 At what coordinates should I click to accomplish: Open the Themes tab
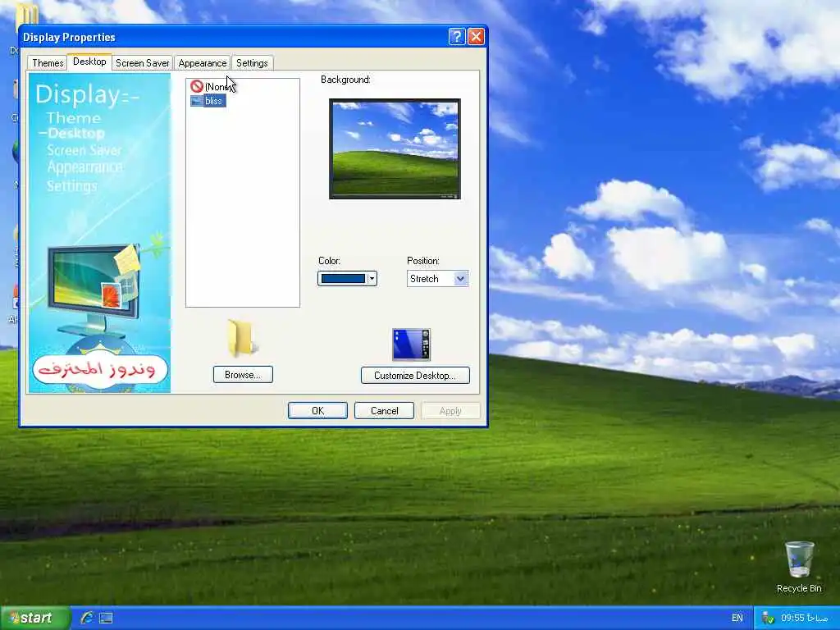[x=47, y=63]
